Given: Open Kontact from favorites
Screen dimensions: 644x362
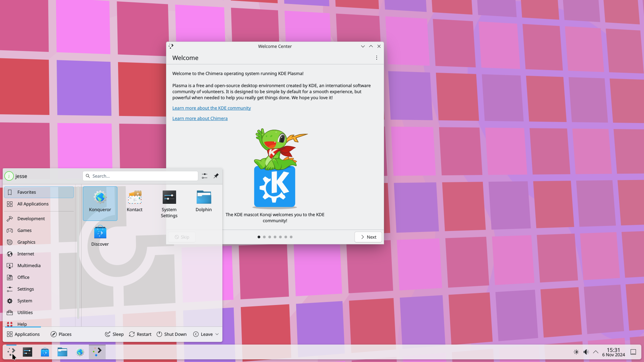Looking at the screenshot, I should pos(135,203).
